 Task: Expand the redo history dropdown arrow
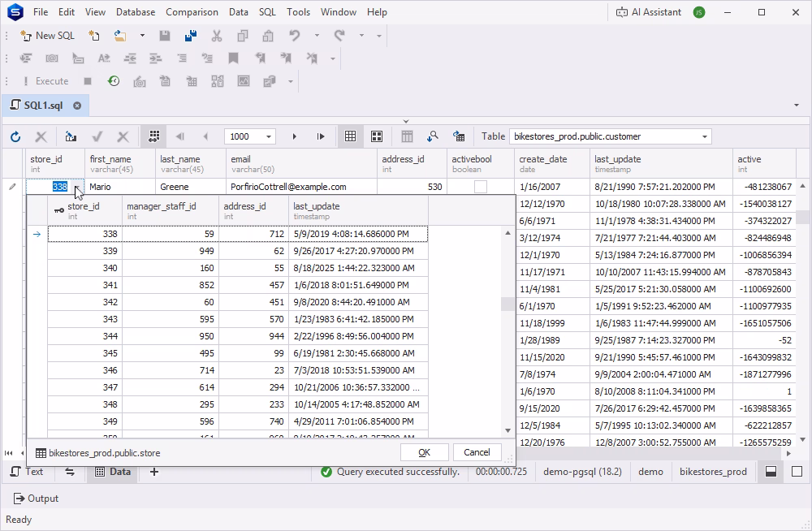361,35
